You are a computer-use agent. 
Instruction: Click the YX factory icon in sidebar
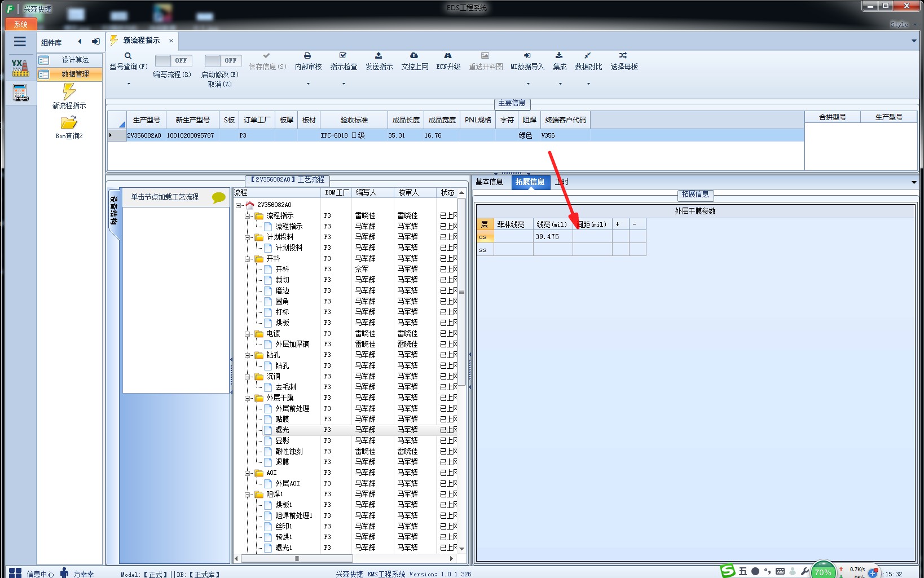click(20, 68)
